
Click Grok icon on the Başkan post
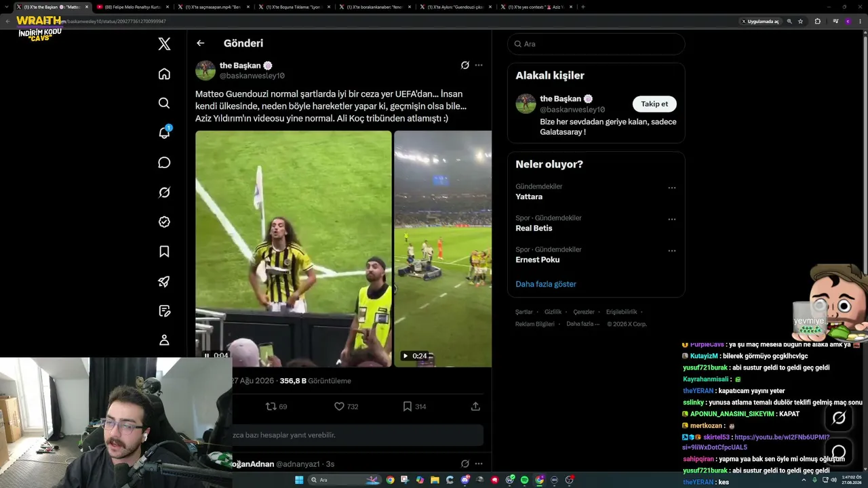coord(465,65)
